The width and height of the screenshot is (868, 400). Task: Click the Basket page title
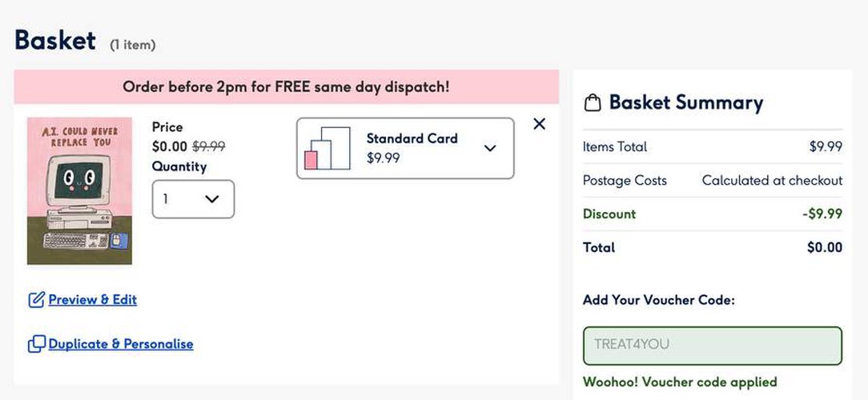55,40
